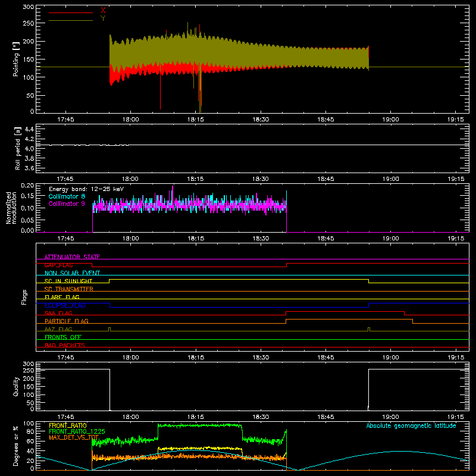Click the ATTENUATOR_STATE flag label
Viewport: 476px width, 476px height.
[x=72, y=257]
